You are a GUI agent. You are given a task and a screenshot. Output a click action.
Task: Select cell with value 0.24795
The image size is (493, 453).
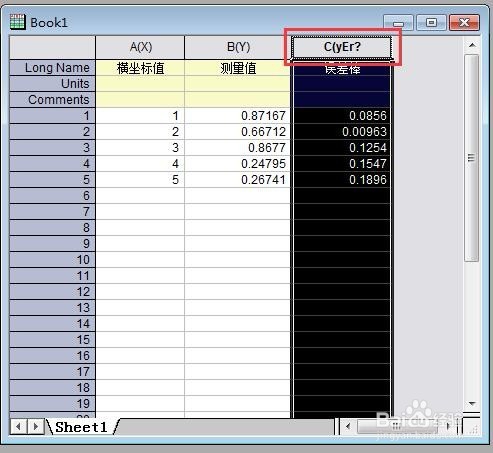(238, 164)
